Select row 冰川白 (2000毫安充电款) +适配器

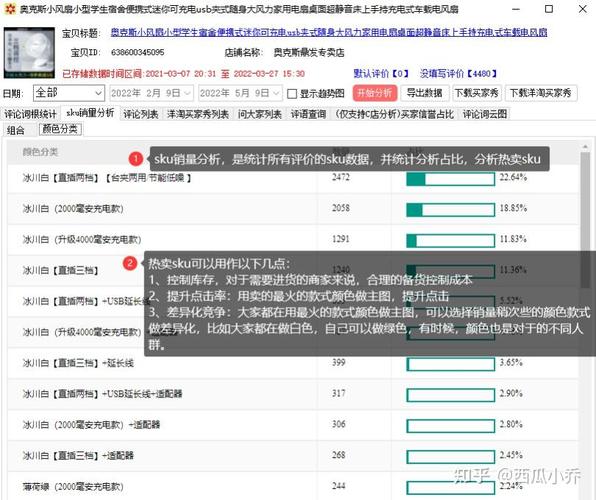click(293, 425)
